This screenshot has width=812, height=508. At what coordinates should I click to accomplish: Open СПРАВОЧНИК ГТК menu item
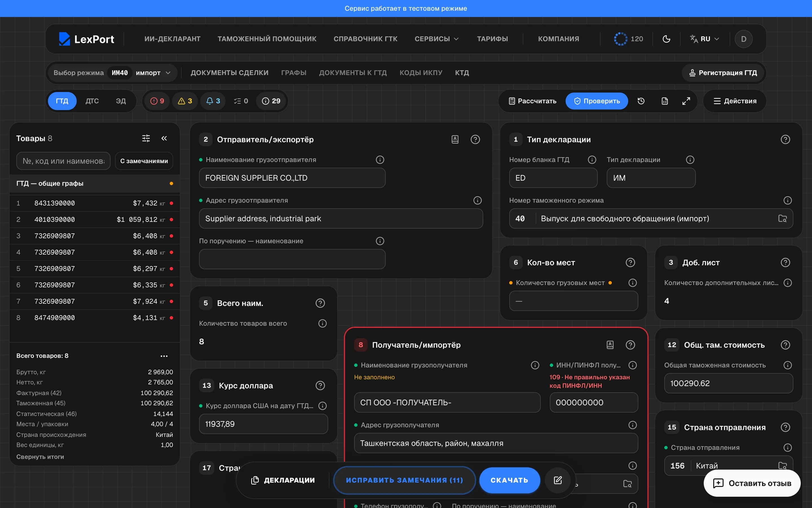[x=365, y=39]
